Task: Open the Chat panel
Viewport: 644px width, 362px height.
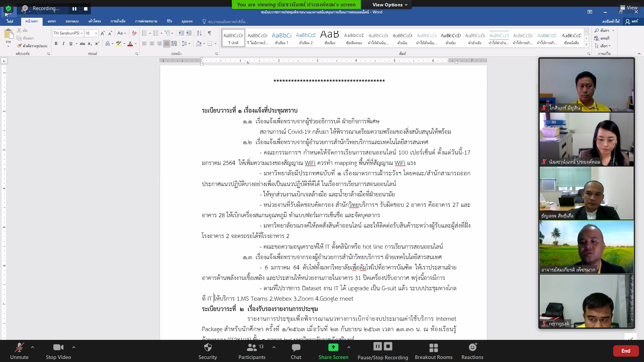Action: pyautogui.click(x=296, y=348)
